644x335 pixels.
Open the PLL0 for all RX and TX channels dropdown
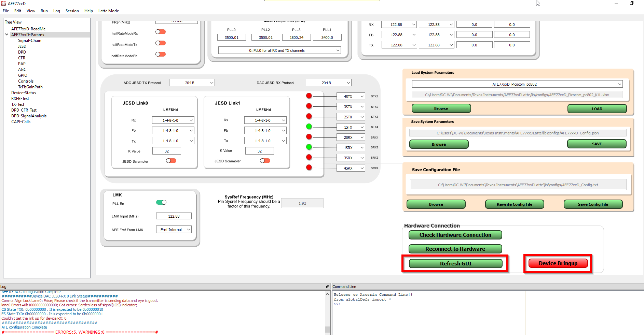[279, 50]
